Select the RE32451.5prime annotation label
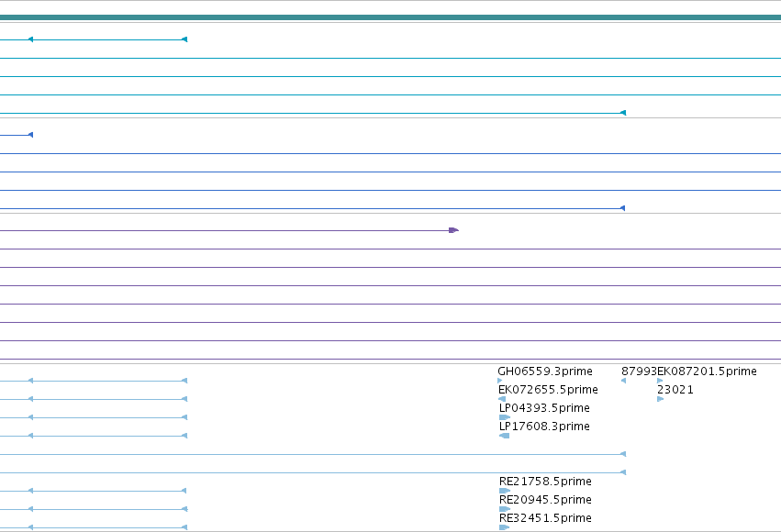Screen dimensions: 781x532 tap(545, 518)
